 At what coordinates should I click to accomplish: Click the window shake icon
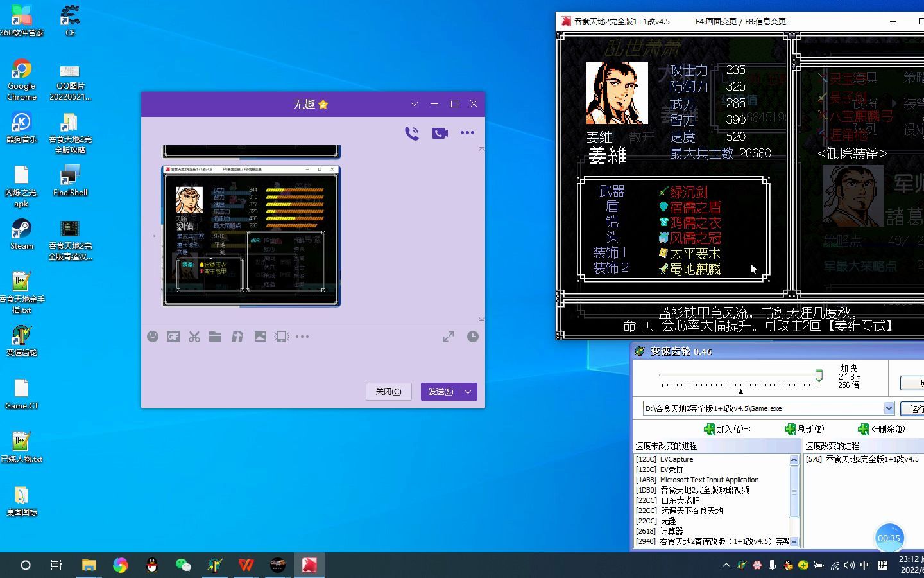coord(282,337)
